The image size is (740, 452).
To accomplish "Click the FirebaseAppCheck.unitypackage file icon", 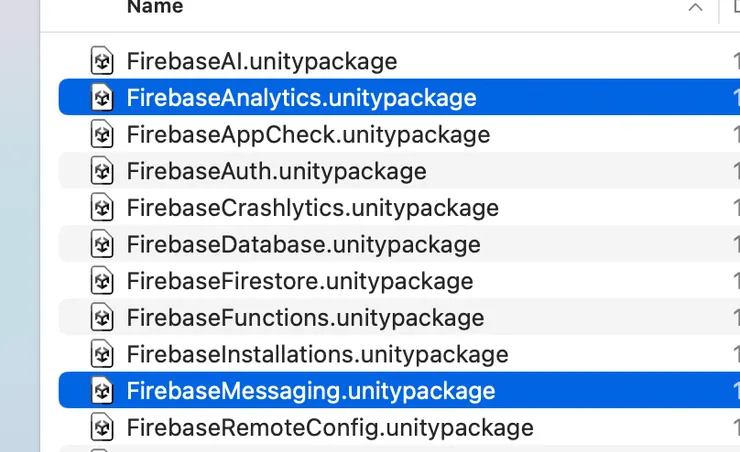I will click(x=101, y=134).
